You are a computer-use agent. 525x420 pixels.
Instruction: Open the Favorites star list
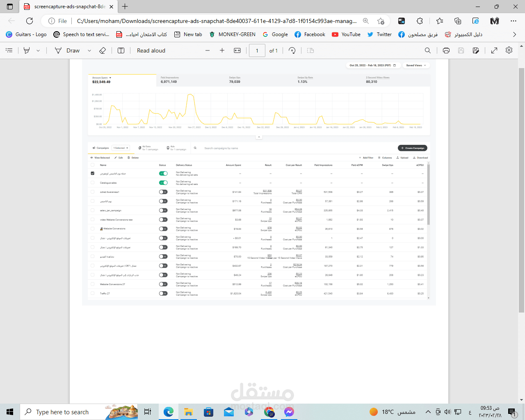440,21
